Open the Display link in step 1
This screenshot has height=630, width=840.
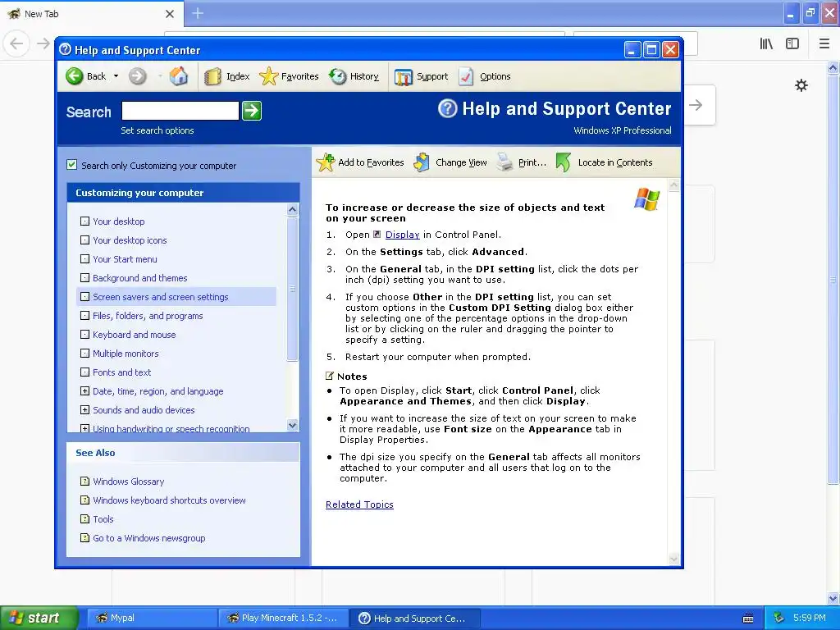click(402, 235)
